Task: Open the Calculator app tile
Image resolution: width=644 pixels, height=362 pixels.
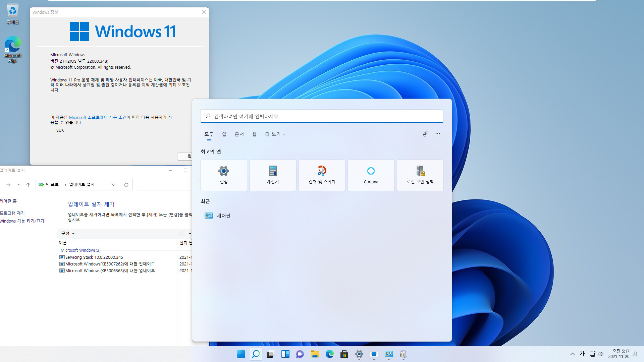Action: coord(273,175)
